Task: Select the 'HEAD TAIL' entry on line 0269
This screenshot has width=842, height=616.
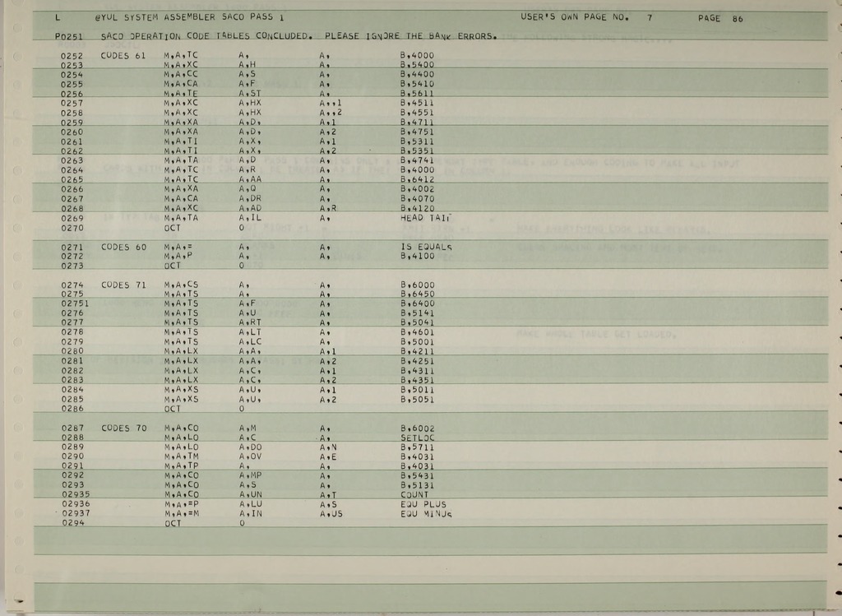Action: 426,217
